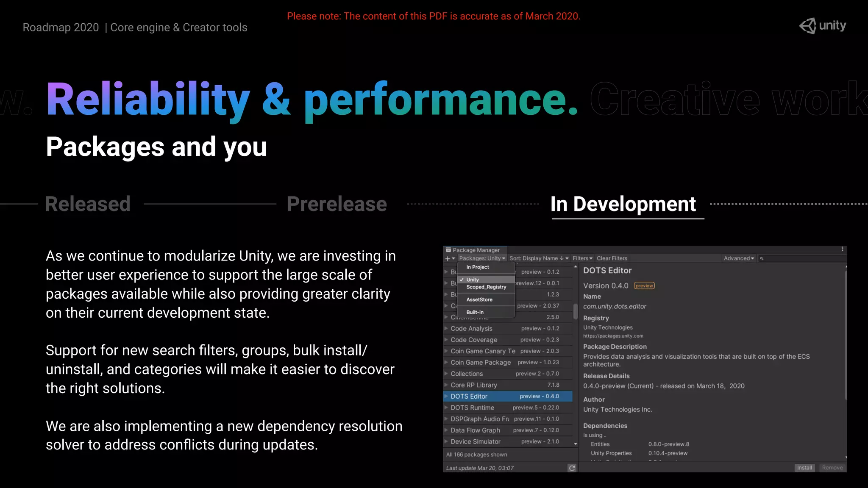Click the Prerelease roadmap stage heading
The width and height of the screenshot is (868, 488).
tap(337, 204)
